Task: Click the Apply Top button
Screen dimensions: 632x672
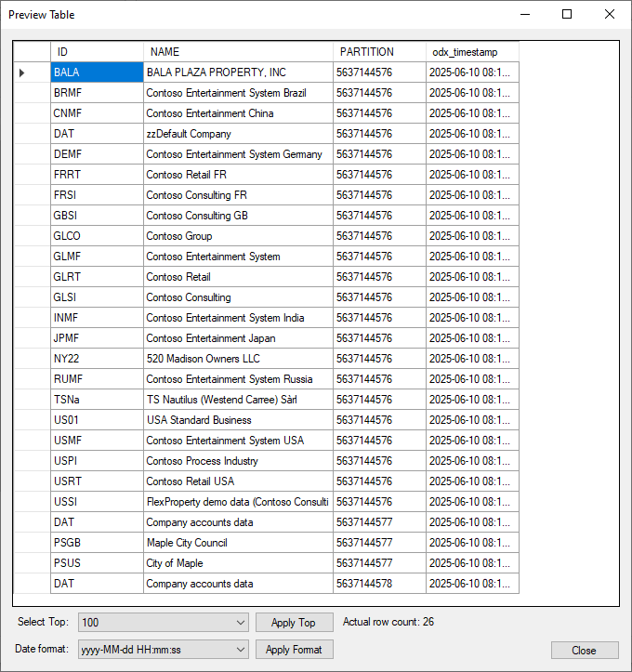Action: pos(295,623)
